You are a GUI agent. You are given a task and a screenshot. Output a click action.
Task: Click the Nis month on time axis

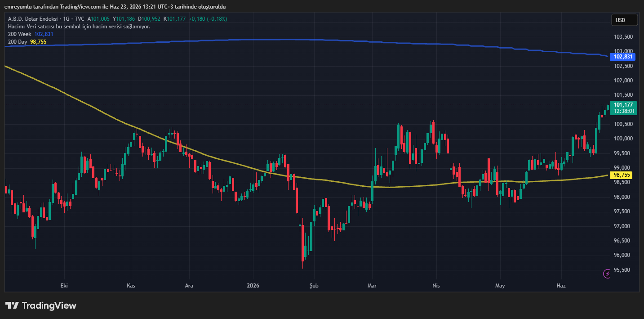pos(435,286)
